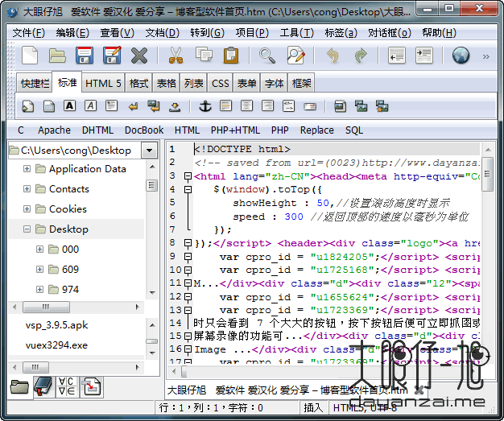Click the editor vertical scrollbar thumb
Image resolution: width=504 pixels, height=421 pixels.
click(487, 174)
